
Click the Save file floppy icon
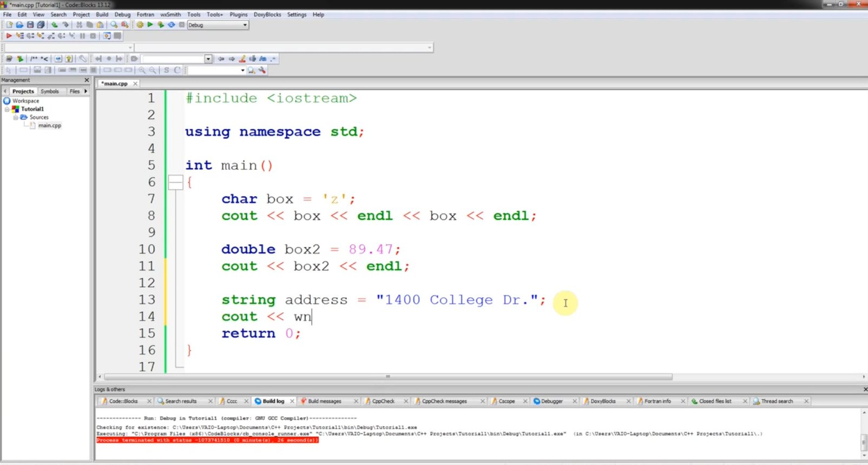point(30,25)
